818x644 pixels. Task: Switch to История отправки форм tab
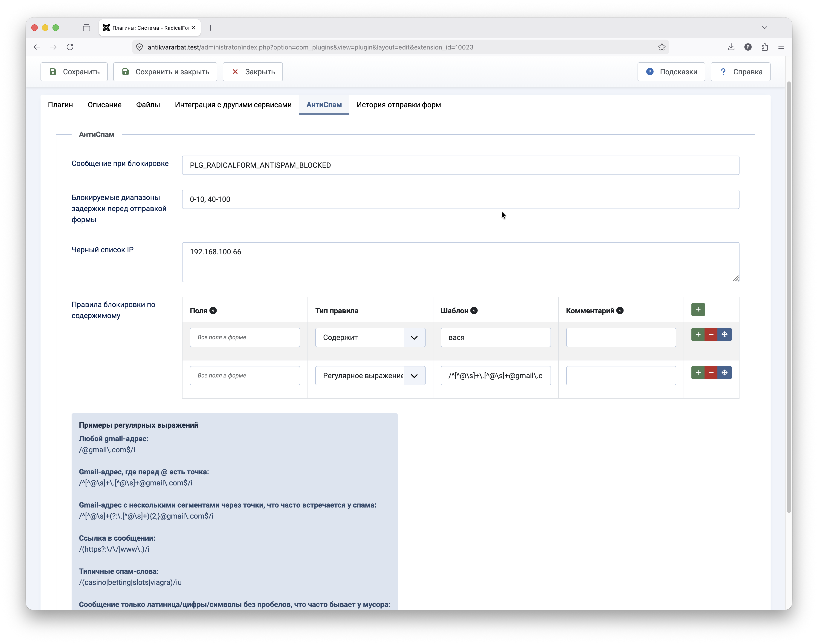click(x=398, y=105)
